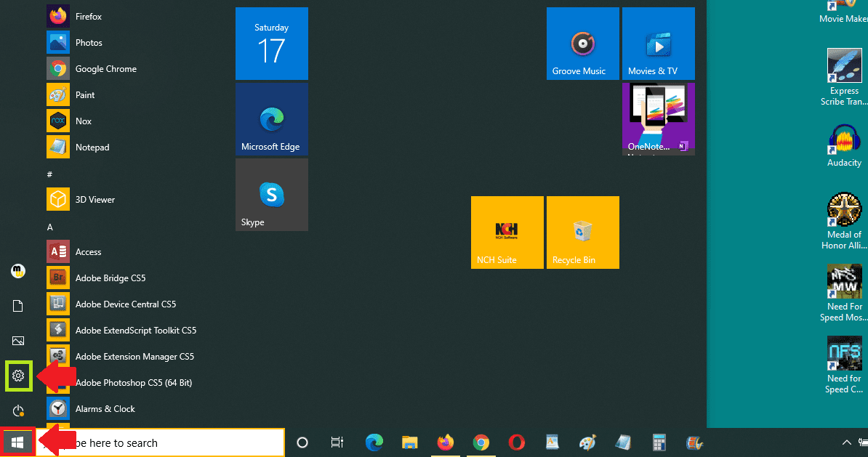The image size is (868, 457).
Task: Show hidden system tray icons
Action: 846,442
